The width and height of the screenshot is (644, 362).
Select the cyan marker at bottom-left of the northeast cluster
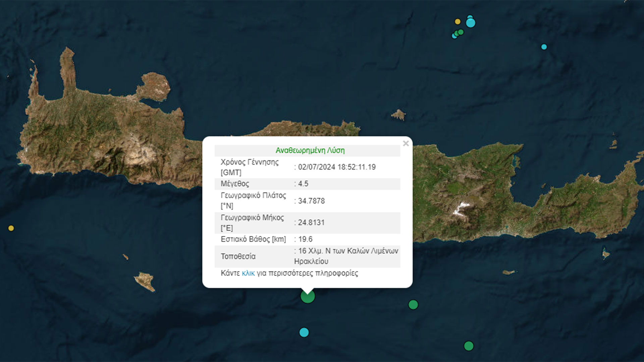(454, 36)
